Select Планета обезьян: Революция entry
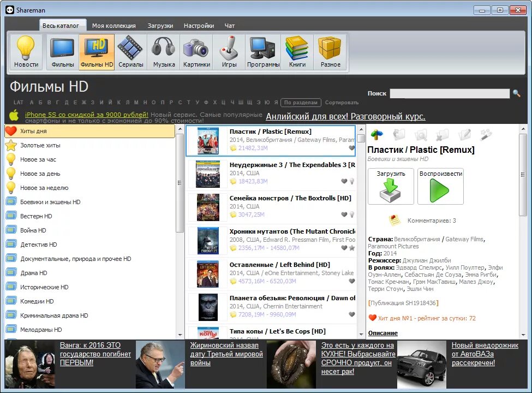 click(x=271, y=307)
